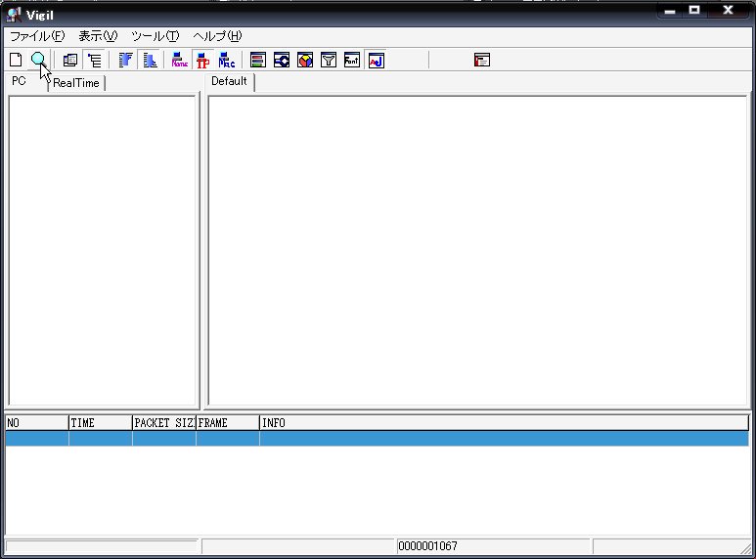Open the ツール(T) menu

(155, 36)
